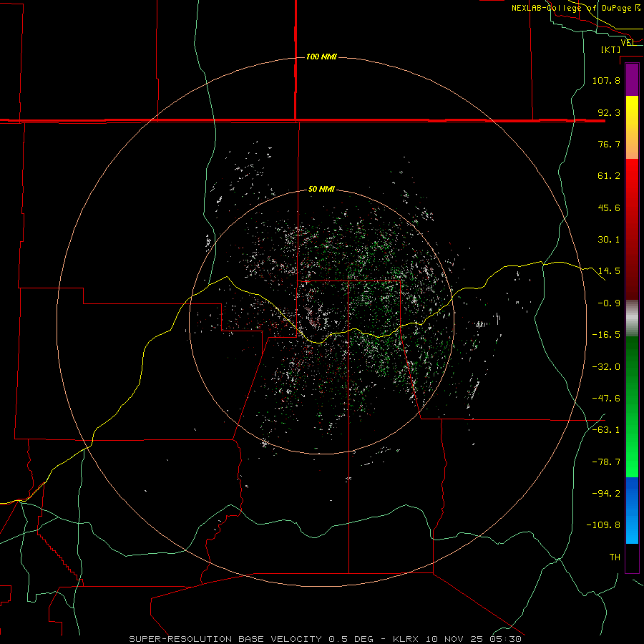Click the -63.1 legend value

point(606,430)
